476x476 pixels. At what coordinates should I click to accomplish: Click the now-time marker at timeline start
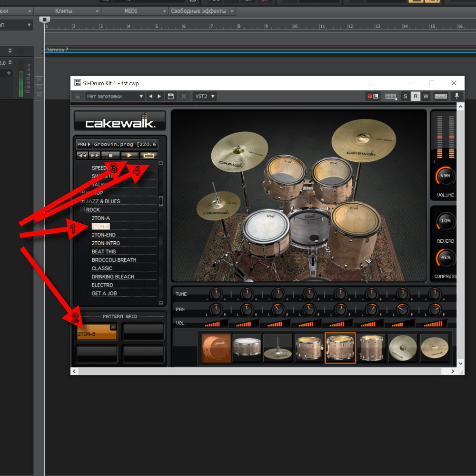click(x=45, y=20)
